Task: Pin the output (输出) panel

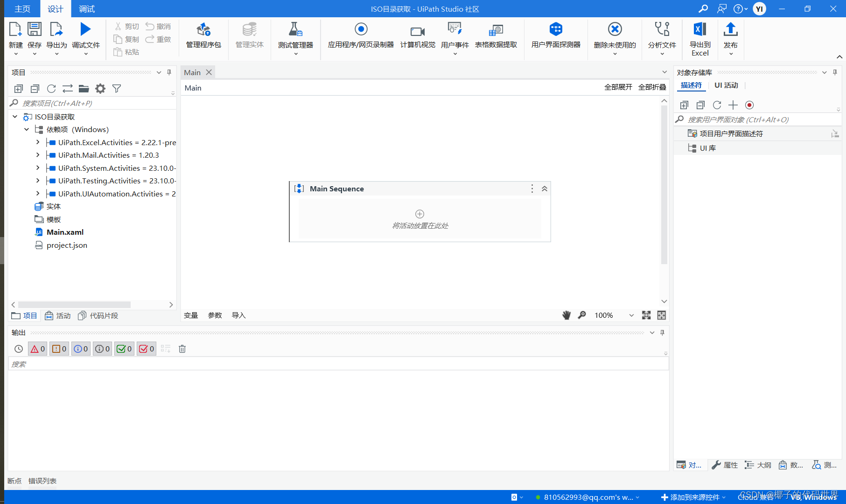Action: 662,333
